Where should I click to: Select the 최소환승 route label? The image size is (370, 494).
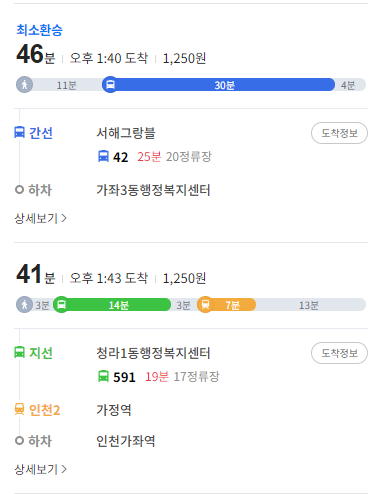(x=39, y=30)
